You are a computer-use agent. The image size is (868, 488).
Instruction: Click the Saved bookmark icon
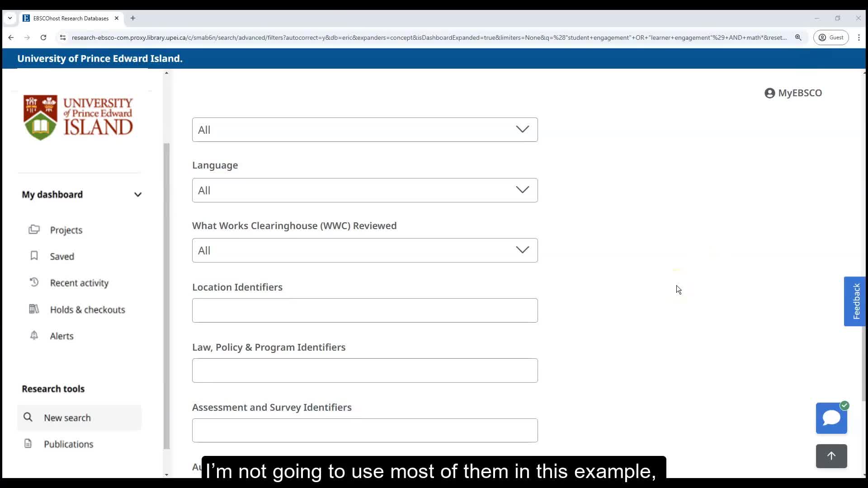pyautogui.click(x=34, y=256)
